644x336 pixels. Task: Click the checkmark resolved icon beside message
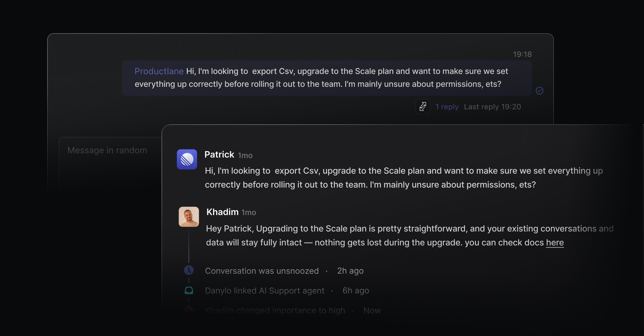point(539,91)
